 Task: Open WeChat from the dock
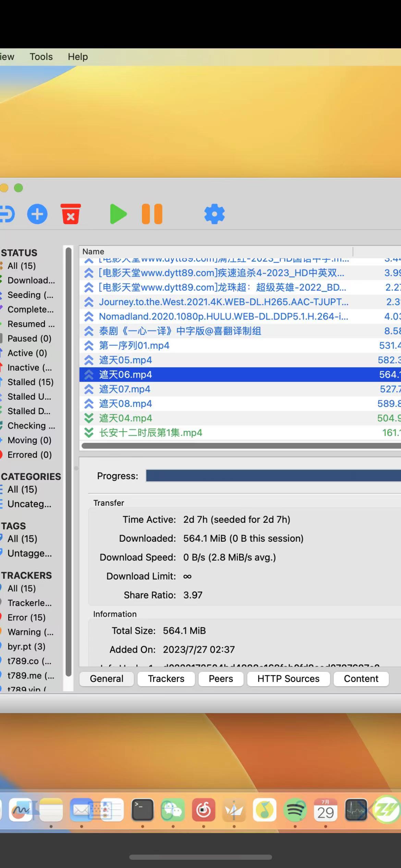click(173, 810)
